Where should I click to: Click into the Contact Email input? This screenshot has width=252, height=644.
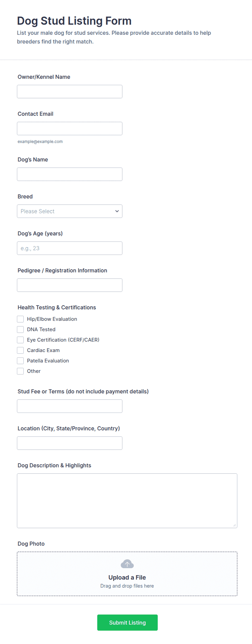click(x=70, y=128)
